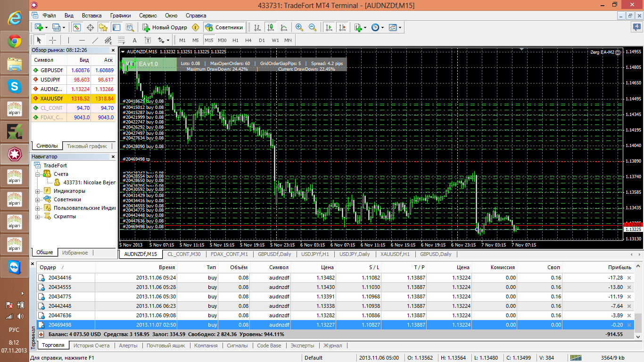The width and height of the screenshot is (644, 362).
Task: Open the Templates dropdown
Action: point(395,27)
